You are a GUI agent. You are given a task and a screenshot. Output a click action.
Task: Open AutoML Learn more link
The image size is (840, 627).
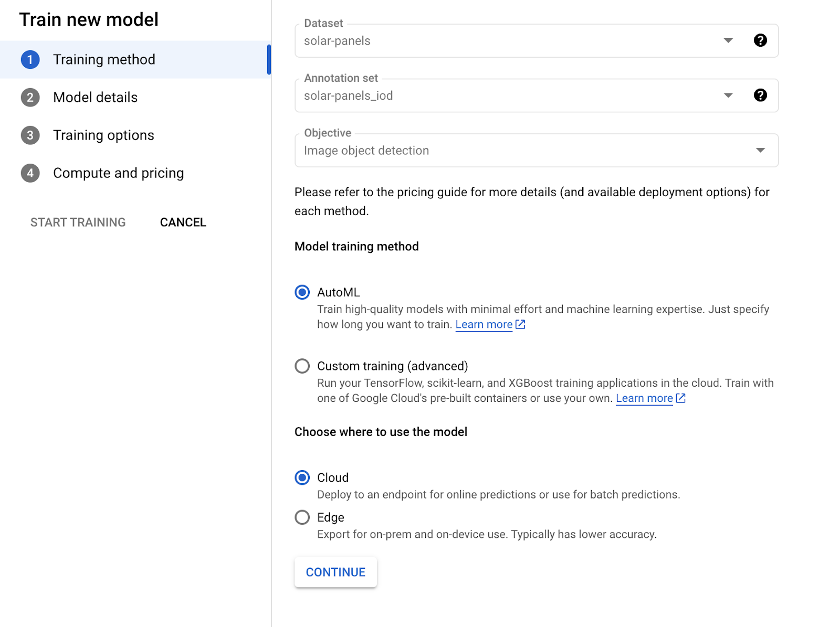484,324
